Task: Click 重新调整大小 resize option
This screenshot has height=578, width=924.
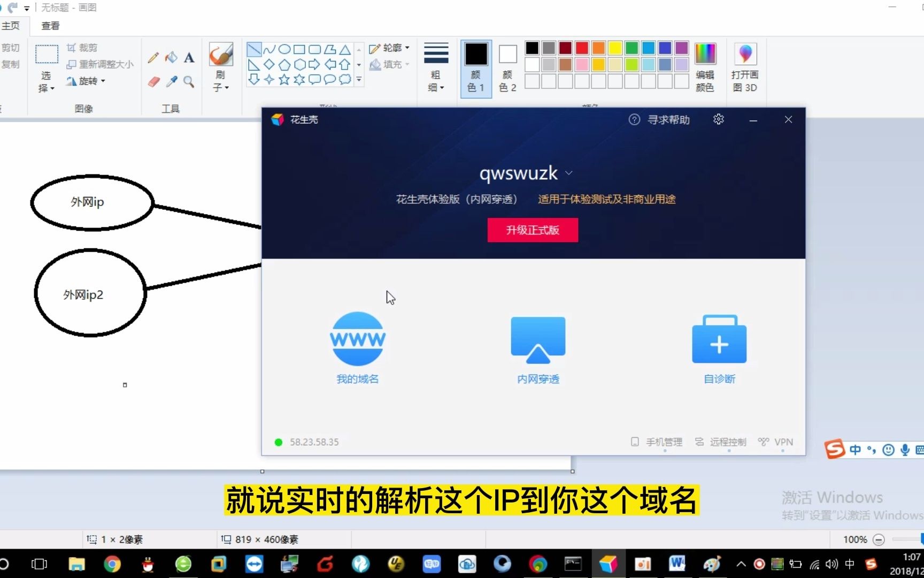Action: tap(100, 64)
